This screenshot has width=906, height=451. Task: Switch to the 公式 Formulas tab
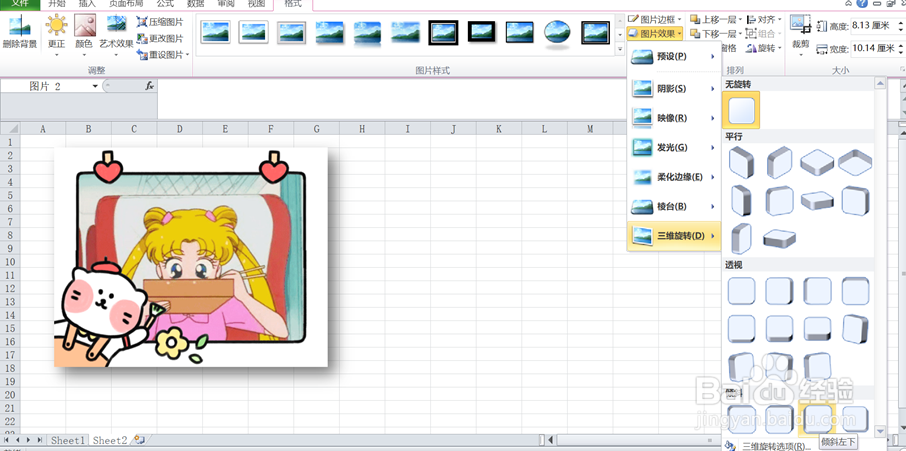[x=165, y=3]
